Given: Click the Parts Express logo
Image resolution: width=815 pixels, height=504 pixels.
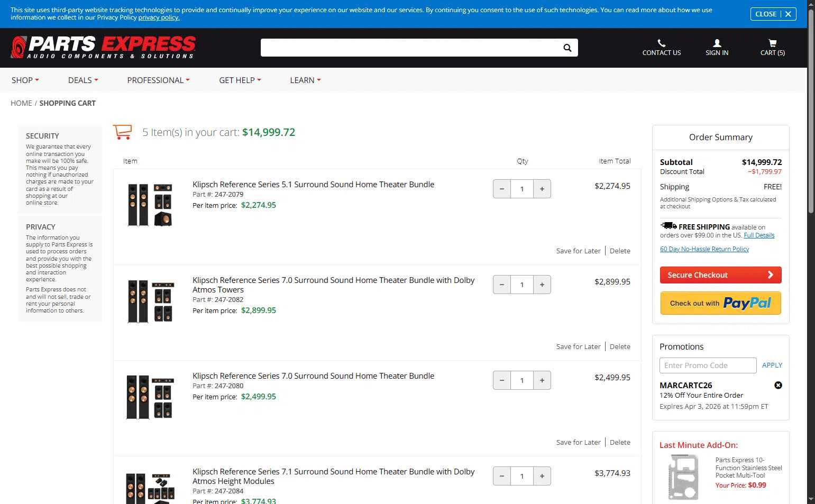Looking at the screenshot, I should 103,47.
